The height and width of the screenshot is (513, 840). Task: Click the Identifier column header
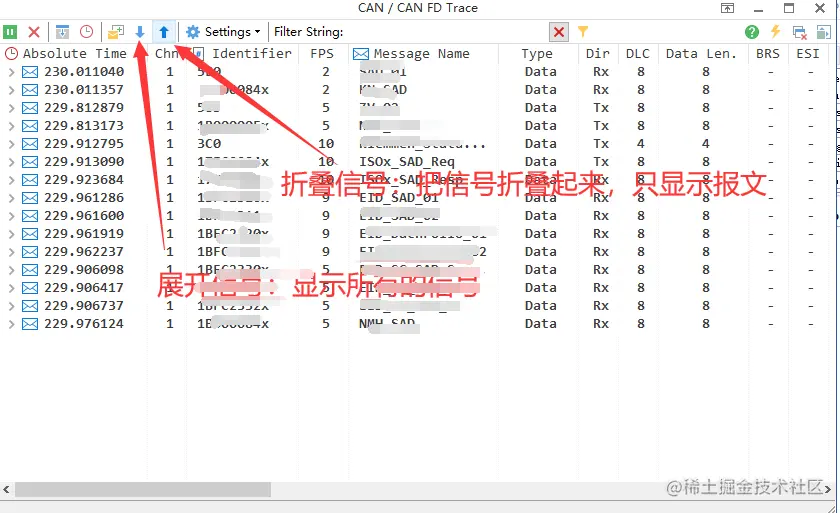[x=252, y=54]
